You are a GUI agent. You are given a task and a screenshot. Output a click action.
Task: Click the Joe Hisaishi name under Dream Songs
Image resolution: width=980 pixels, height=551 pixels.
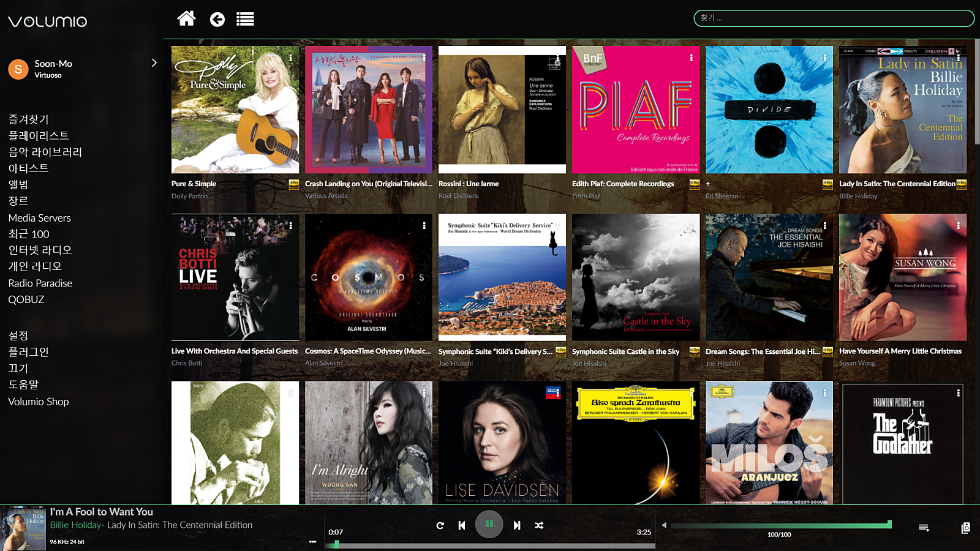(x=723, y=364)
